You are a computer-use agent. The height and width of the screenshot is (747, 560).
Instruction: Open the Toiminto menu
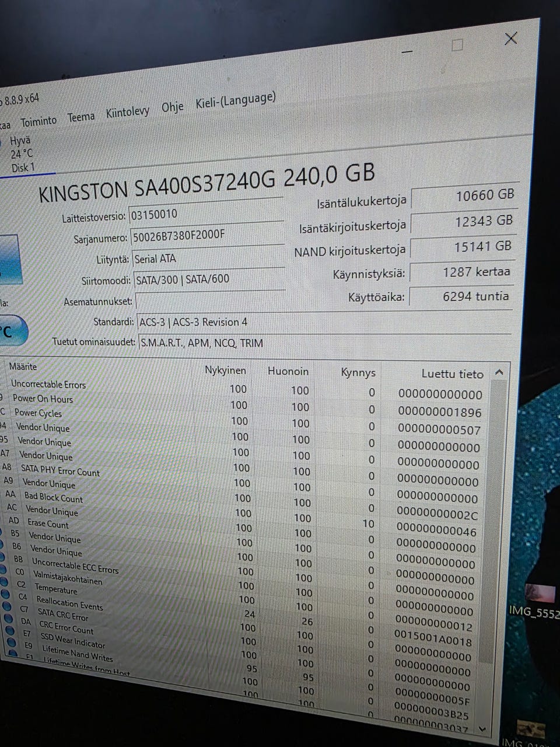pos(39,121)
